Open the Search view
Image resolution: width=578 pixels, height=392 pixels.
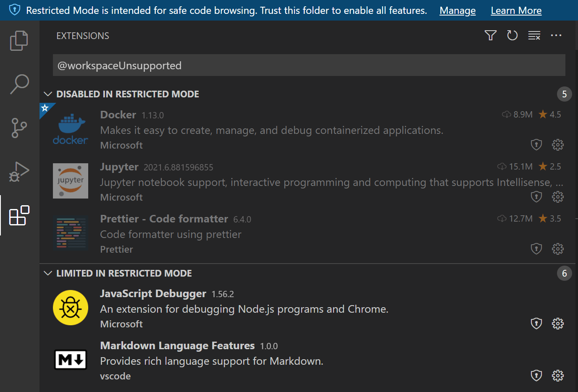(19, 84)
